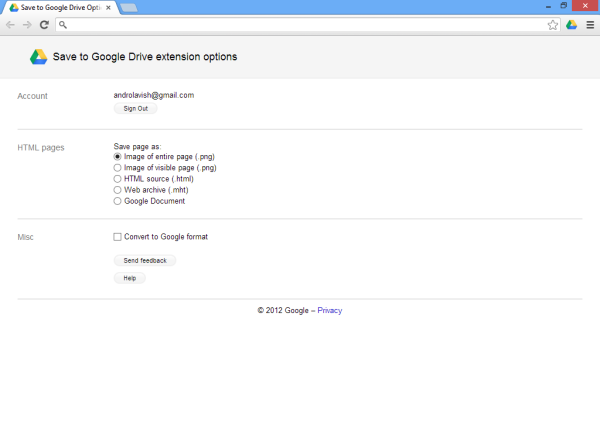600x426 pixels.
Task: Focus the browser address bar
Action: 306,25
